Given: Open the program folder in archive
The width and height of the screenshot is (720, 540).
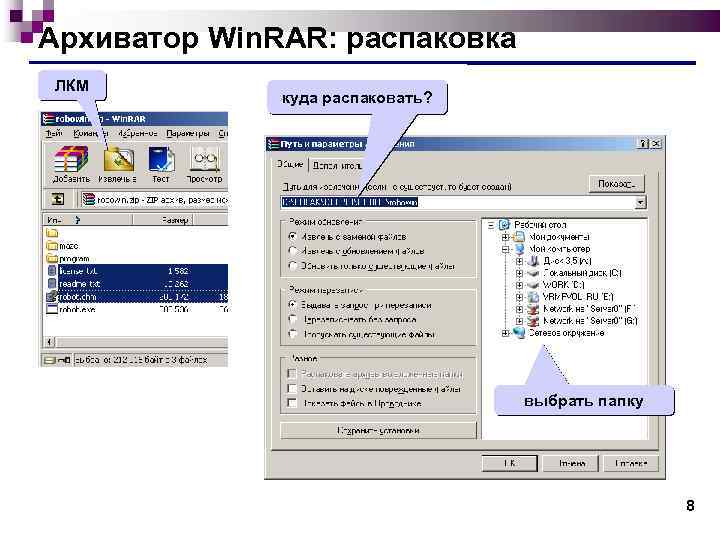Looking at the screenshot, I should click(x=68, y=259).
